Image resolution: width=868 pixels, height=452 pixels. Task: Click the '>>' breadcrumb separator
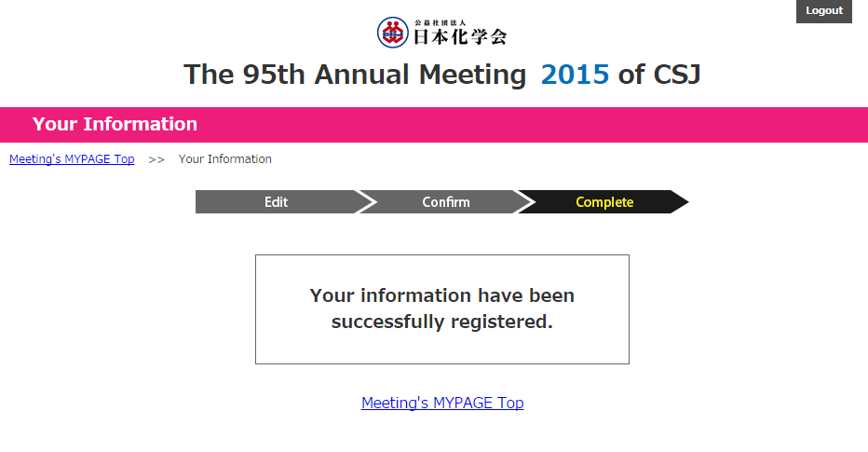pos(156,159)
